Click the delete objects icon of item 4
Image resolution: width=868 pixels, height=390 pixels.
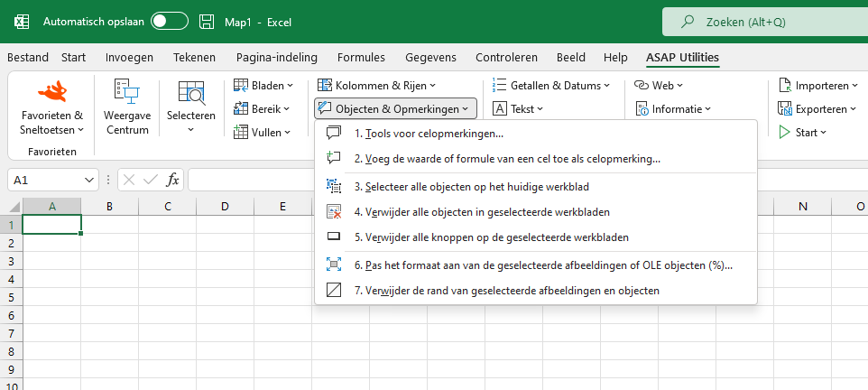point(334,212)
